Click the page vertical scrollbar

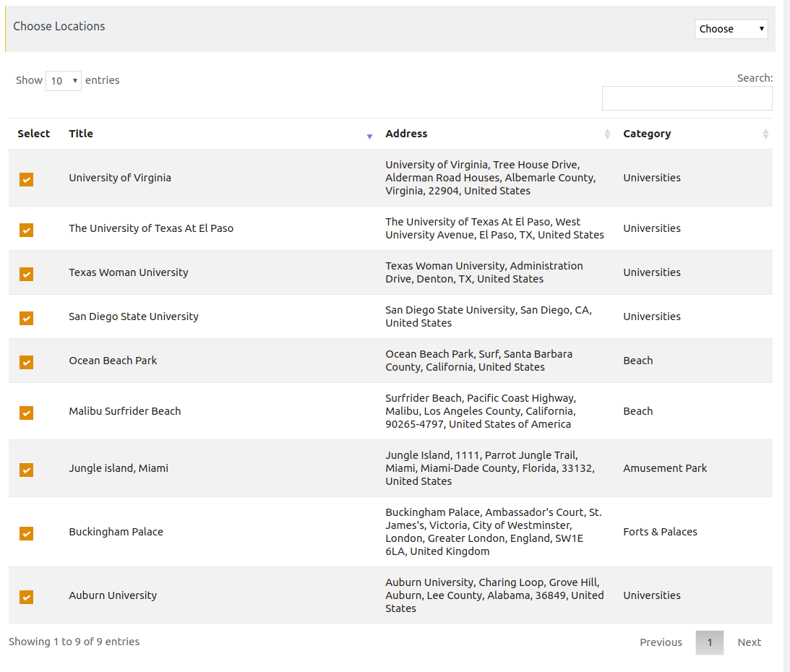pyautogui.click(x=786, y=336)
